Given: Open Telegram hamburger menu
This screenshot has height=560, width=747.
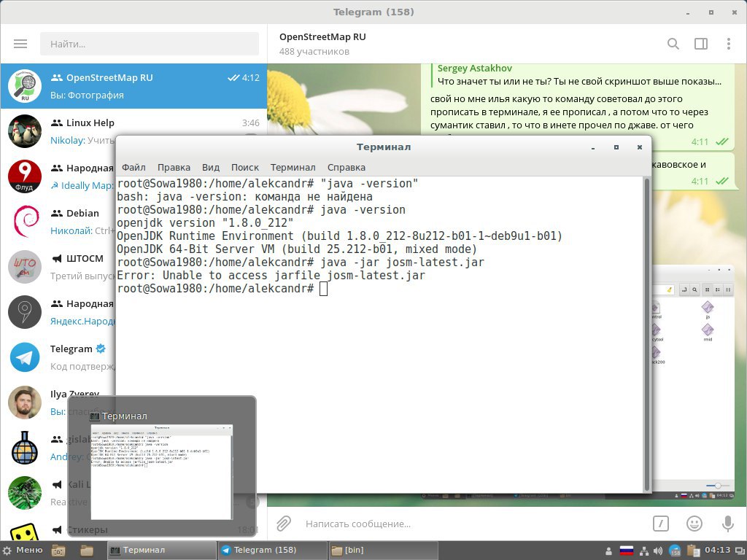Looking at the screenshot, I should coord(20,44).
